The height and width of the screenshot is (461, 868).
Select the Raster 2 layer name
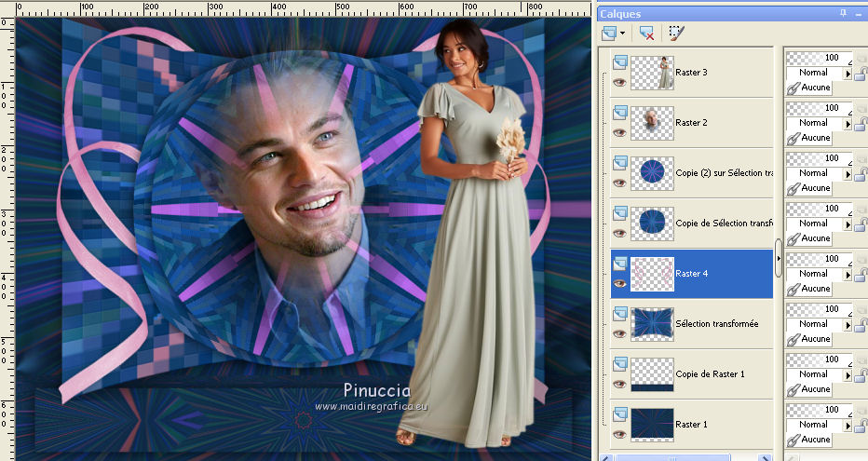(x=691, y=123)
